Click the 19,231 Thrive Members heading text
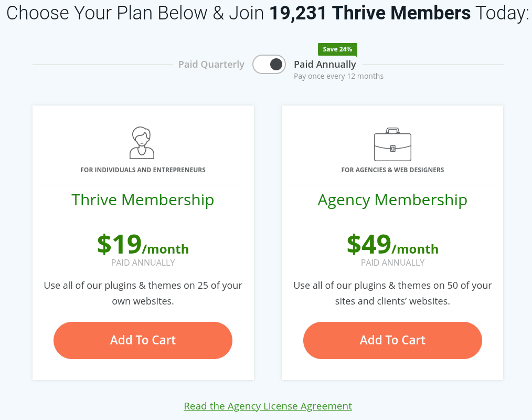Image resolution: width=532 pixels, height=420 pixels. coord(370,13)
